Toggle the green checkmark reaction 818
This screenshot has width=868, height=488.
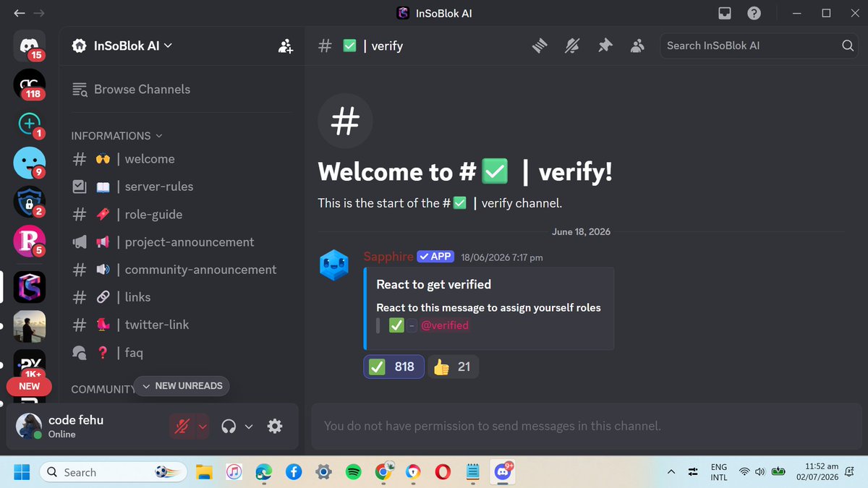(393, 367)
